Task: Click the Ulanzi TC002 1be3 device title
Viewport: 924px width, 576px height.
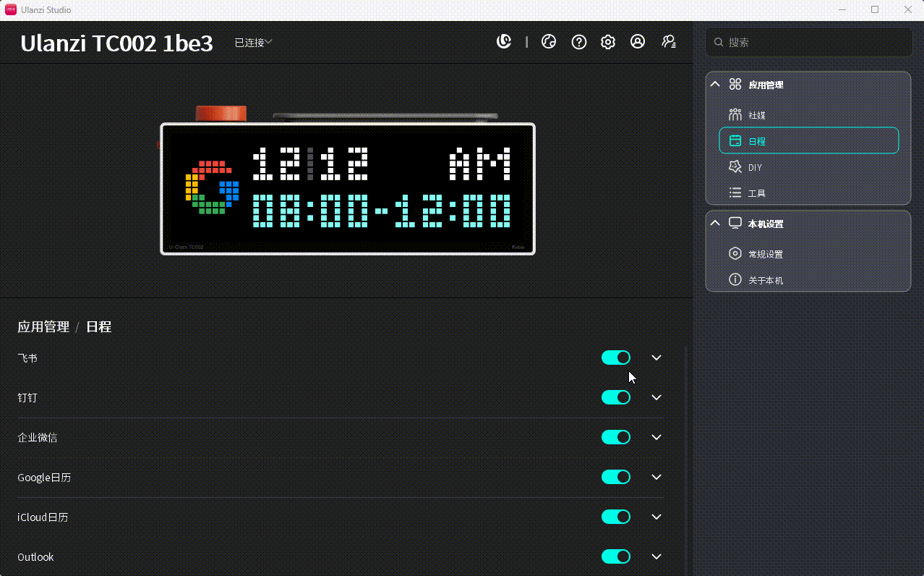Action: click(116, 43)
